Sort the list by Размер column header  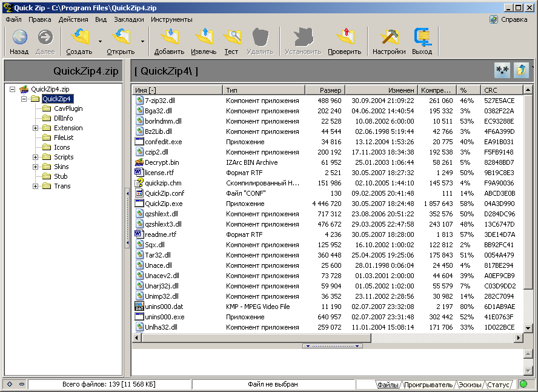point(324,90)
